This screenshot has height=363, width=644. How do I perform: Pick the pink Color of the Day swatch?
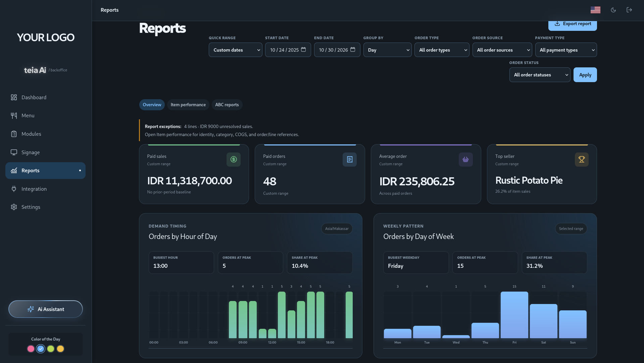tap(31, 349)
